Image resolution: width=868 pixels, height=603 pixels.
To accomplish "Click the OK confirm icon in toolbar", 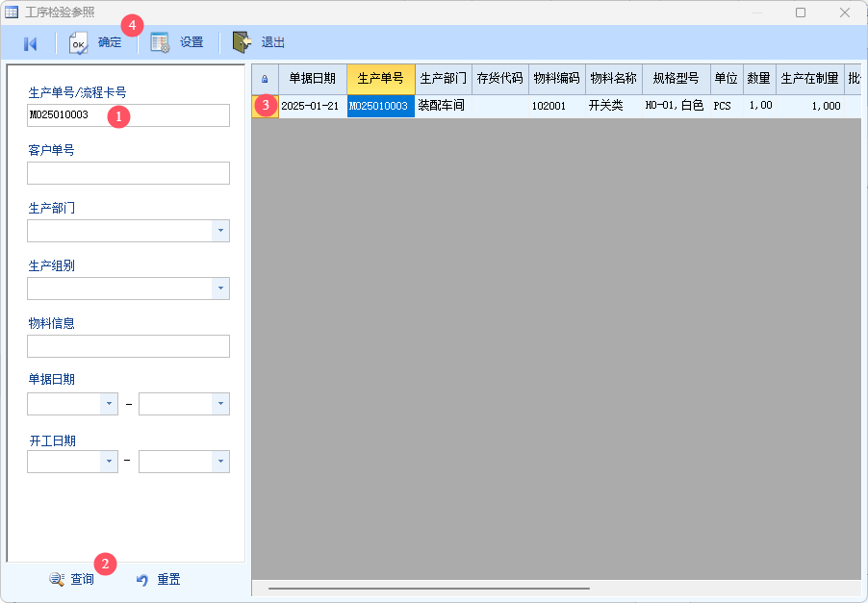I will pyautogui.click(x=79, y=43).
